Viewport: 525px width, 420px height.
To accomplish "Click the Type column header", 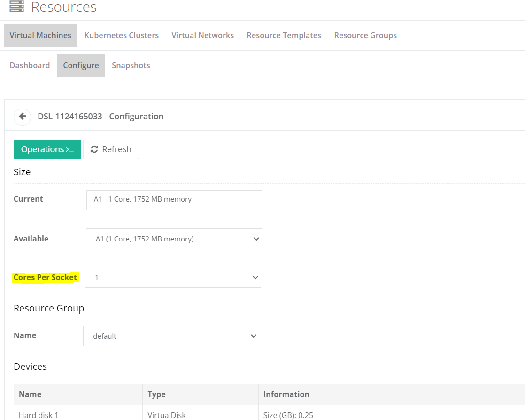I will point(156,395).
